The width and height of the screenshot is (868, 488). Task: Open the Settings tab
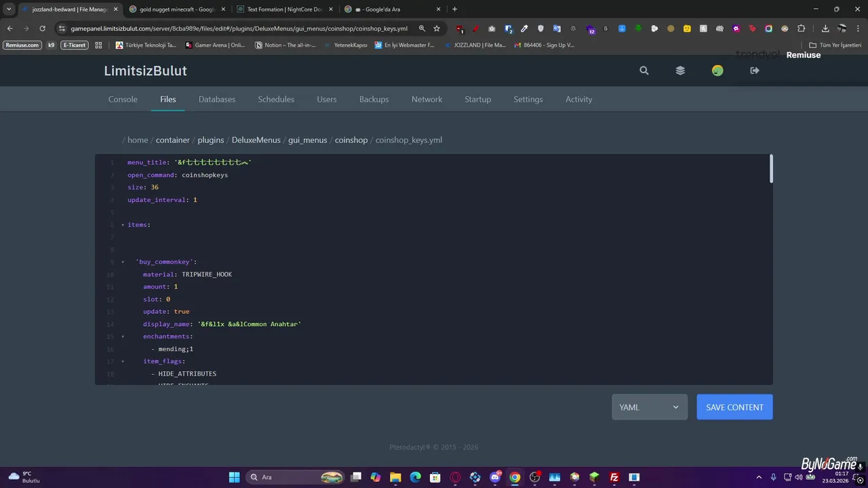(528, 99)
